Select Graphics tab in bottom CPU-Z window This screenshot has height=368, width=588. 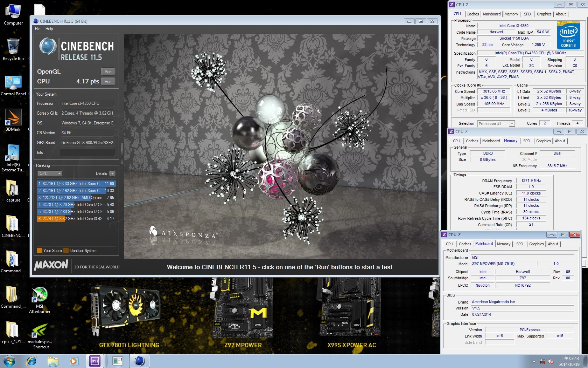[536, 244]
